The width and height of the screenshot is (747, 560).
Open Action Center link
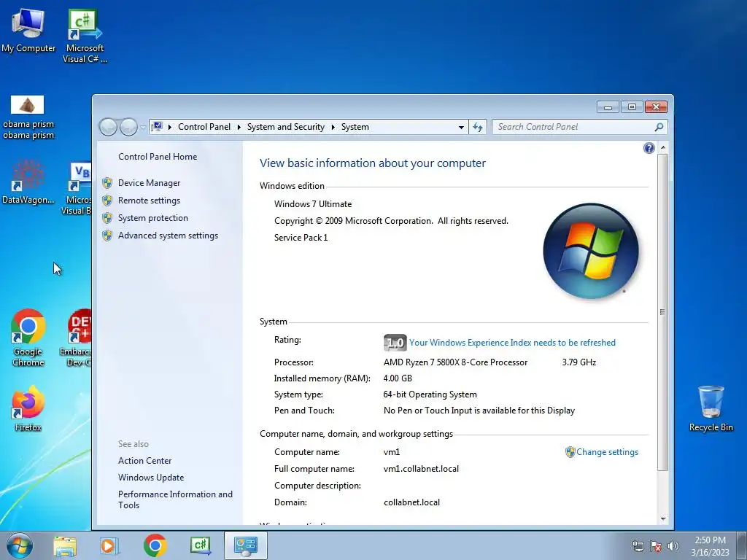pos(145,461)
